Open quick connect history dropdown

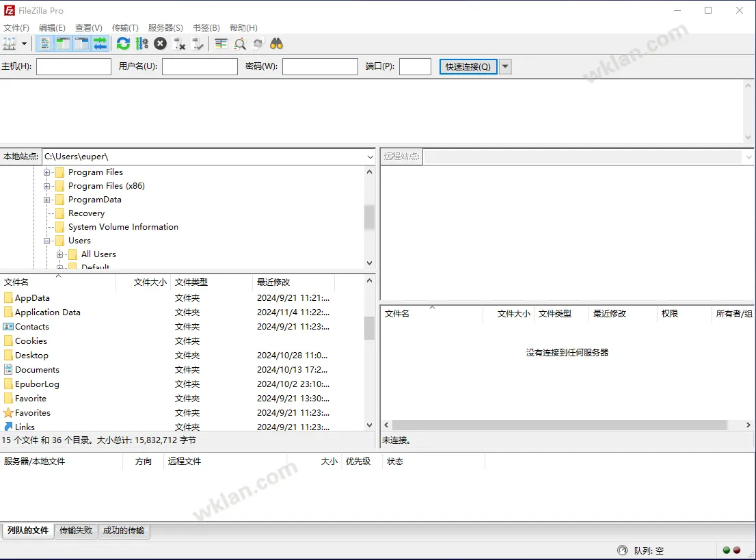[x=505, y=66]
